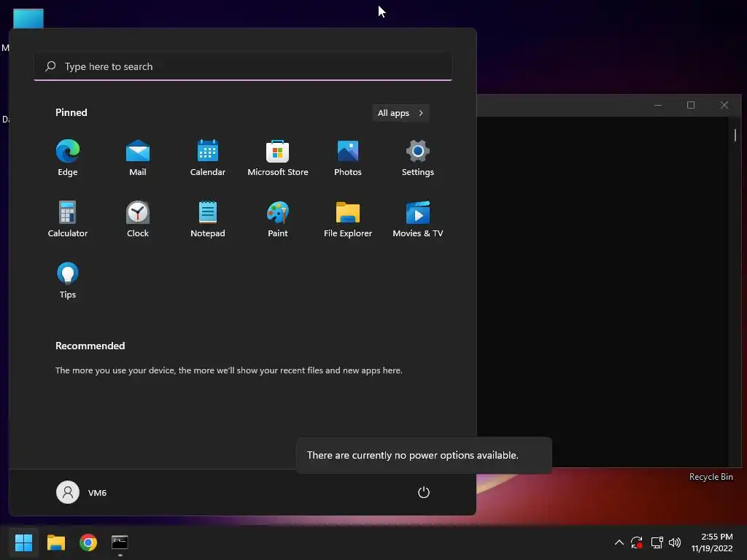Image resolution: width=747 pixels, height=560 pixels.
Task: Click the Pinned section heading
Action: (x=71, y=112)
